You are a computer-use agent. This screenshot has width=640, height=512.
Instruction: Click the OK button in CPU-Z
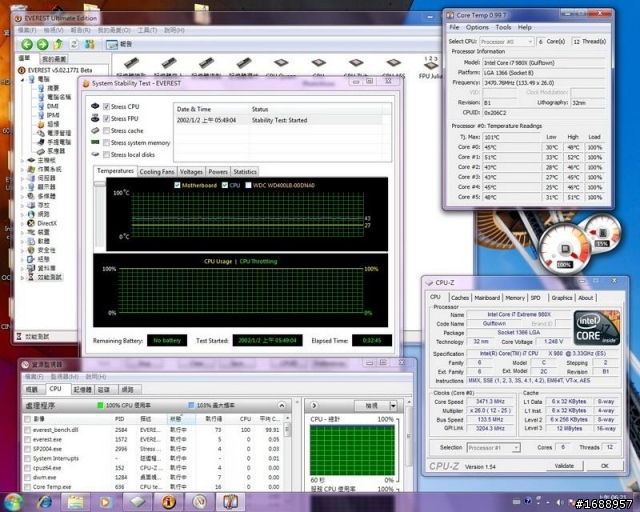tap(605, 466)
